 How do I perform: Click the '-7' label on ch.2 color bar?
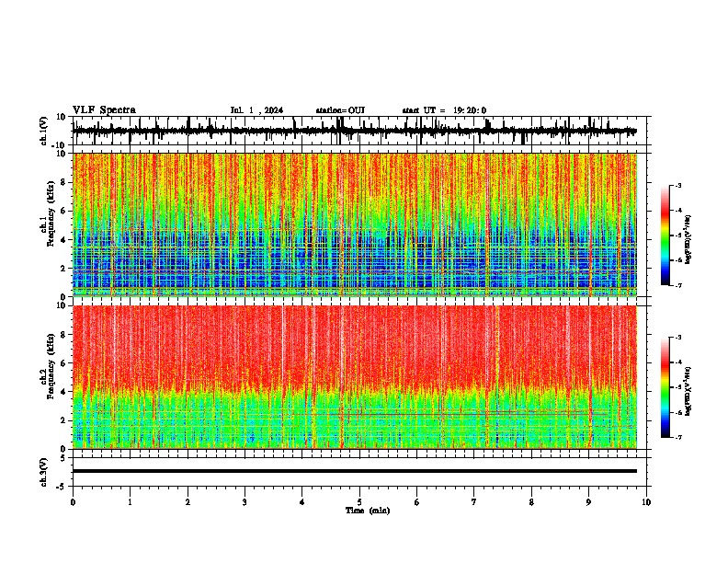point(677,437)
